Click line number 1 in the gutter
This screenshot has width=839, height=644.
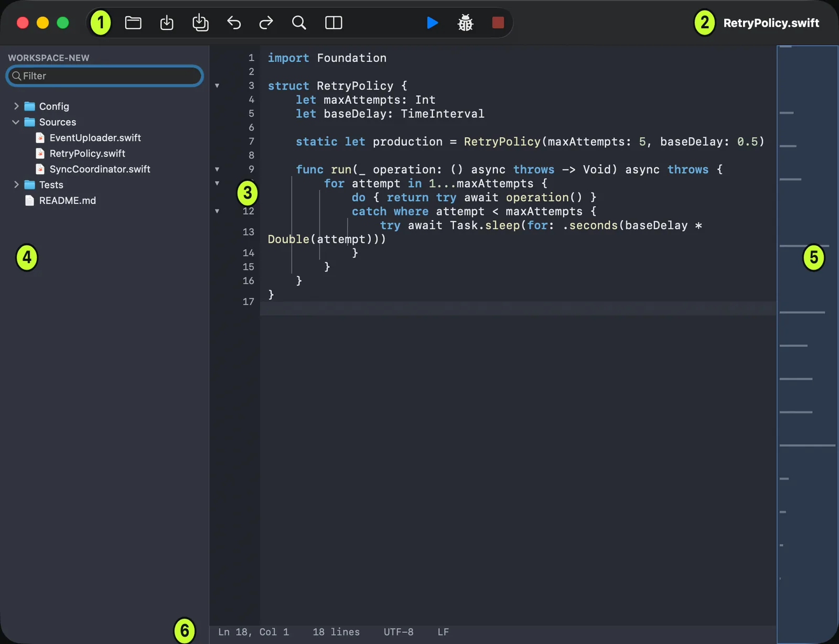tap(251, 58)
